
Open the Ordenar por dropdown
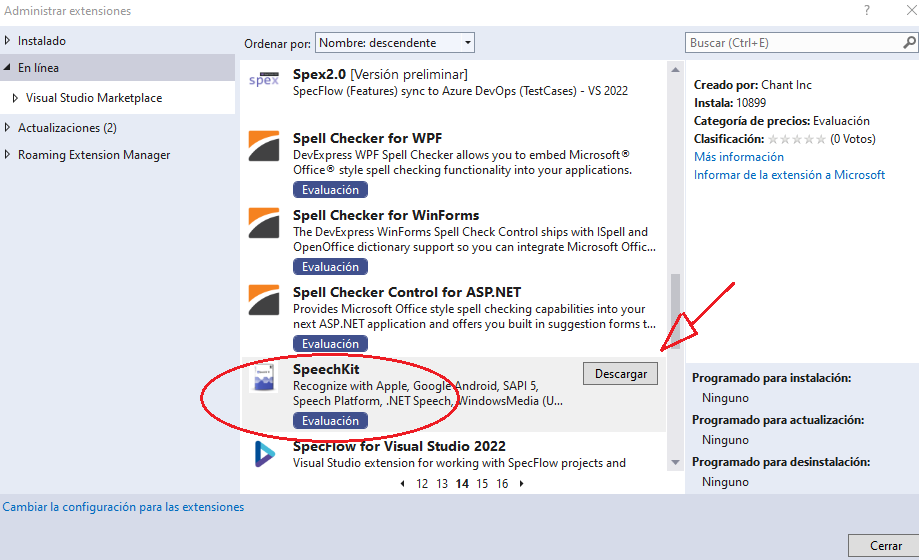click(395, 43)
